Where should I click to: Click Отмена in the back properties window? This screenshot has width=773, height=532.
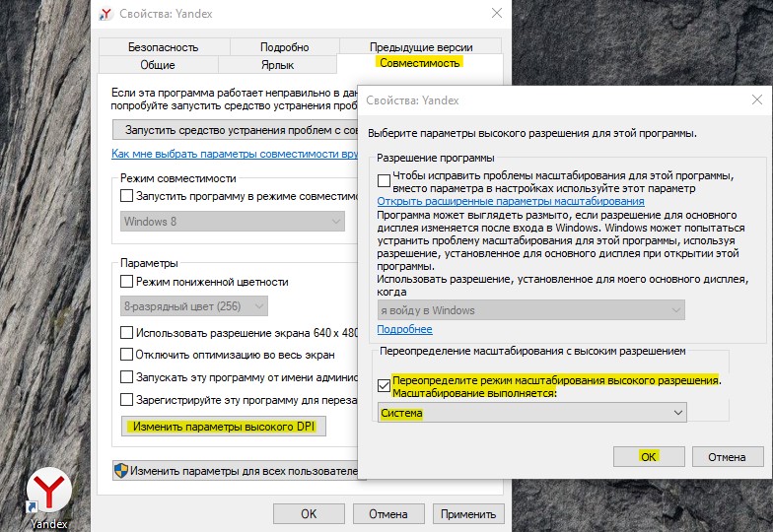pos(388,514)
